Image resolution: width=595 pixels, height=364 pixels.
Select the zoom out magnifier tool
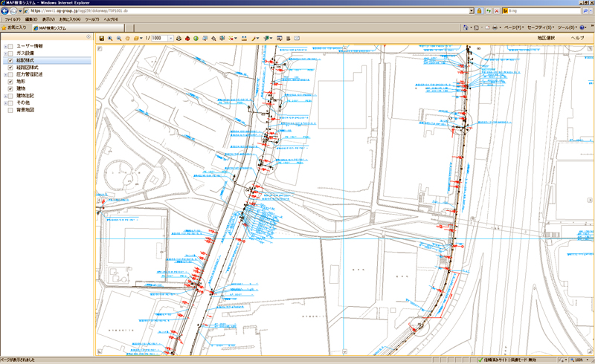coord(119,38)
